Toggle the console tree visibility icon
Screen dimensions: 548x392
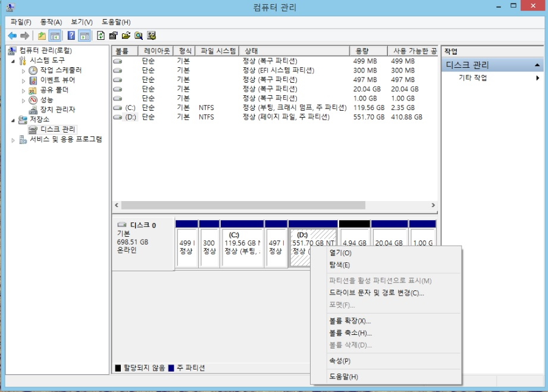pos(54,35)
